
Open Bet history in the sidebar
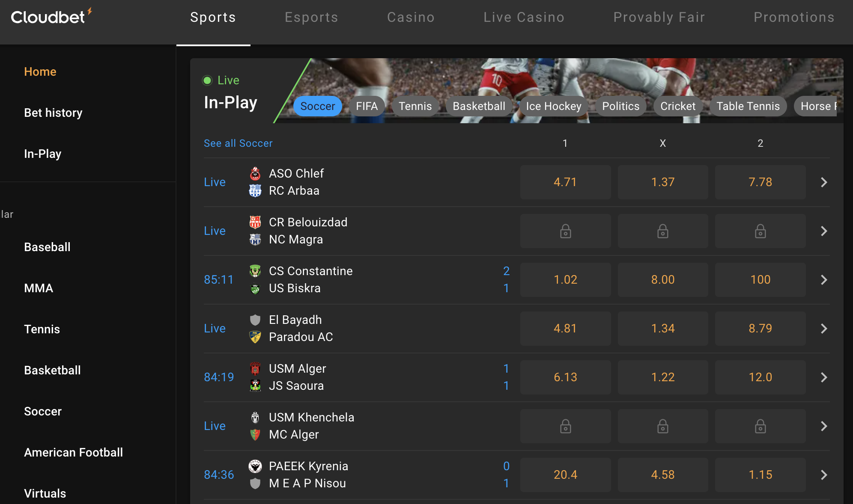click(x=53, y=113)
